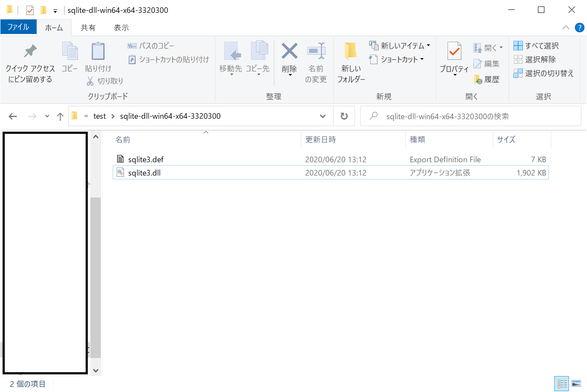Open the File (ファイル) tab
The height and width of the screenshot is (392, 587).
19,27
